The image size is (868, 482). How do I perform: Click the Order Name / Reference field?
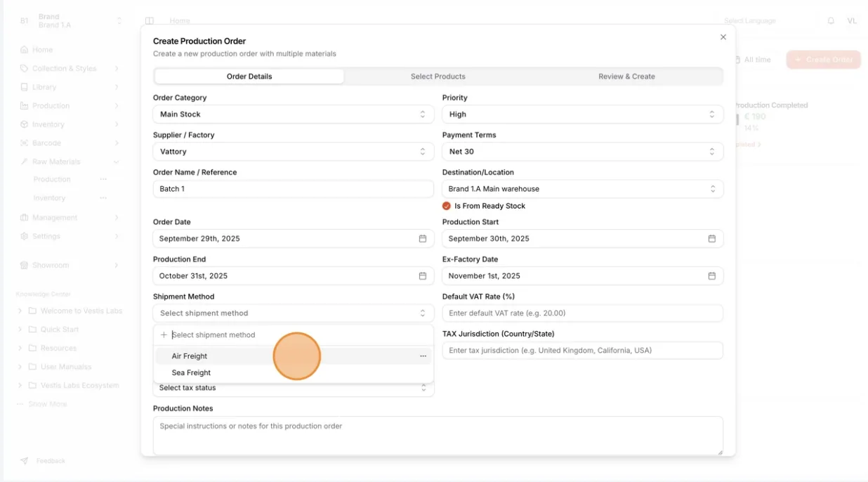click(294, 189)
